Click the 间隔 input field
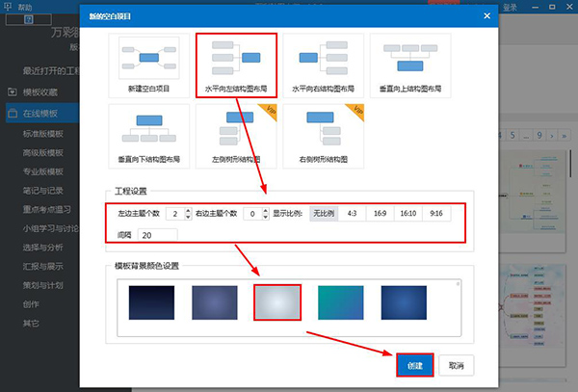Screen dimensions: 578x392 pyautogui.click(x=157, y=235)
